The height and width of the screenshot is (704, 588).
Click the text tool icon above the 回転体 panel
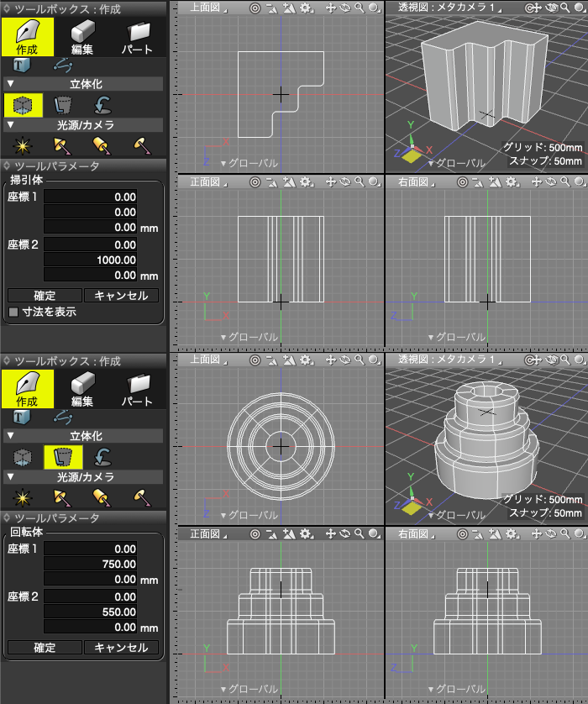(22, 417)
